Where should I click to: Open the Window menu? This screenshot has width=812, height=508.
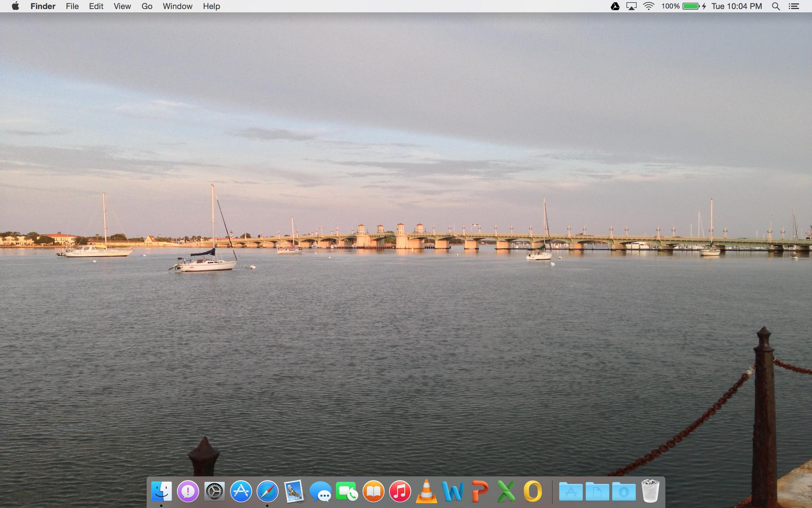[178, 6]
